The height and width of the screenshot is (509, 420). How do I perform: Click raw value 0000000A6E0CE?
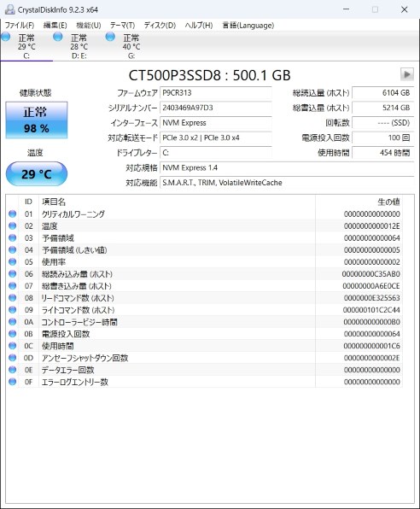[371, 286]
